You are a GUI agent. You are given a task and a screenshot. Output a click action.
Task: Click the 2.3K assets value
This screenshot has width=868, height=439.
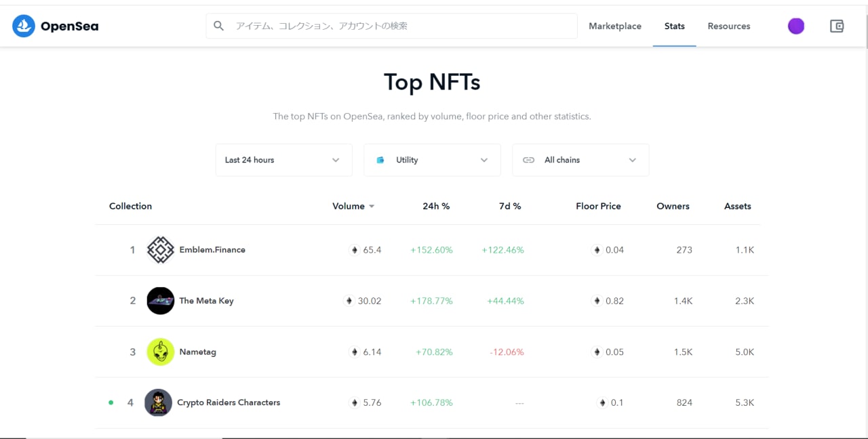(745, 301)
